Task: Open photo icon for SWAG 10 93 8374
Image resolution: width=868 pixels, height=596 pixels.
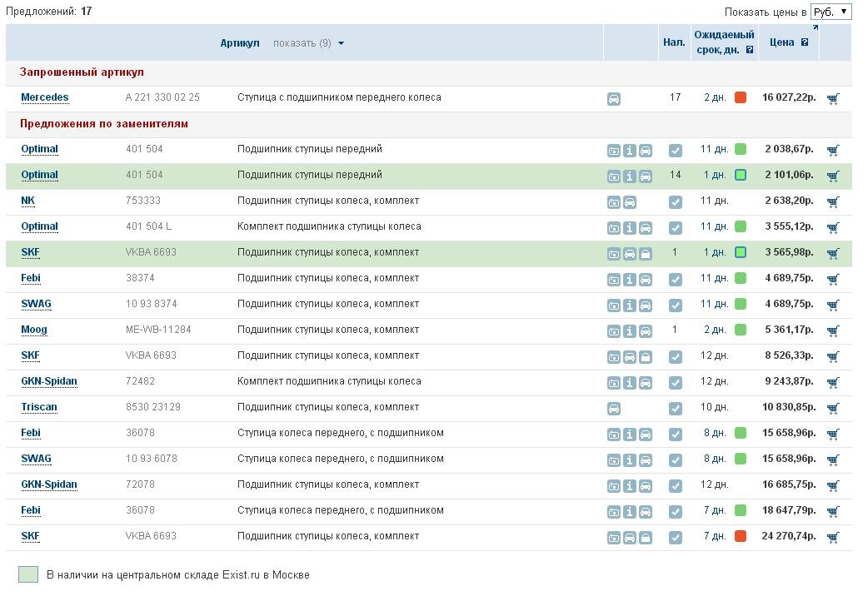Action: click(x=614, y=305)
